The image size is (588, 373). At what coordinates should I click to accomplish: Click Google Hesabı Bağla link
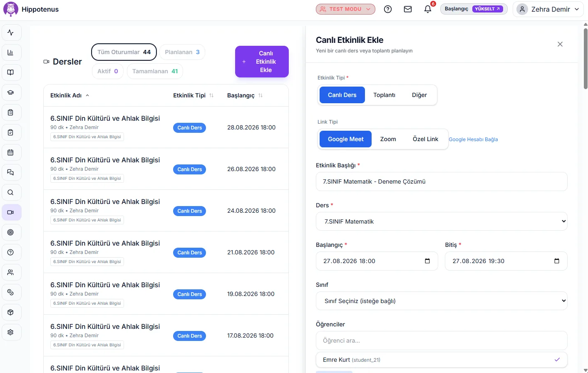473,139
